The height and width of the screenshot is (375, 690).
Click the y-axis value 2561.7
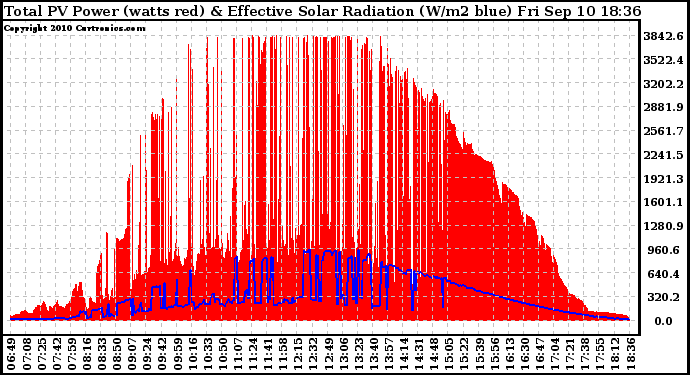coord(663,131)
